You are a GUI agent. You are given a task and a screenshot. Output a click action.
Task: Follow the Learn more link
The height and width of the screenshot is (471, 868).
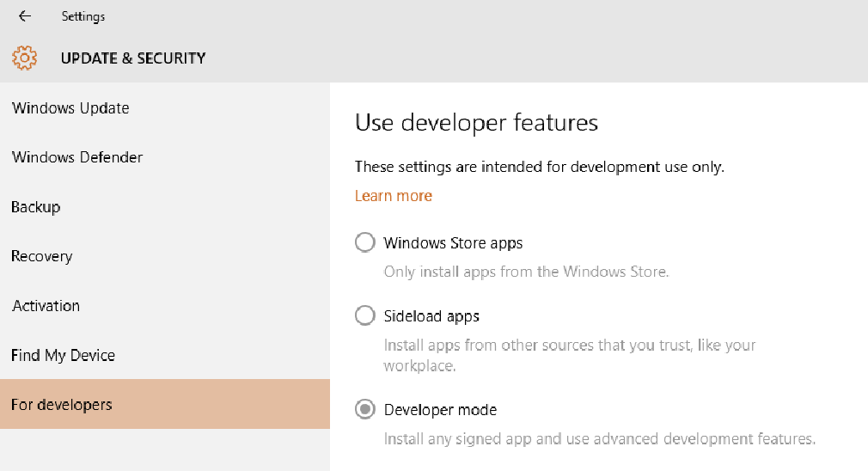[393, 196]
